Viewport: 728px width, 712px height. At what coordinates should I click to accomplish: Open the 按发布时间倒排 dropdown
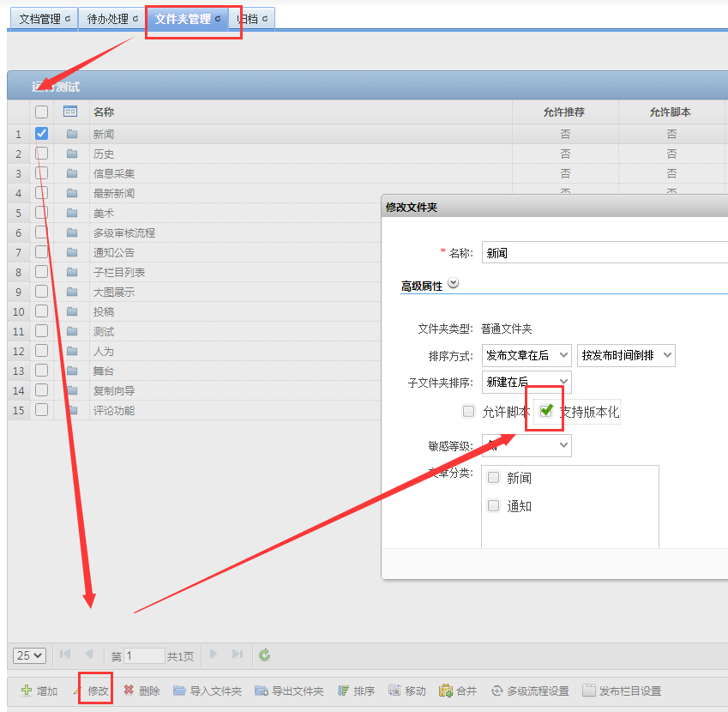627,355
